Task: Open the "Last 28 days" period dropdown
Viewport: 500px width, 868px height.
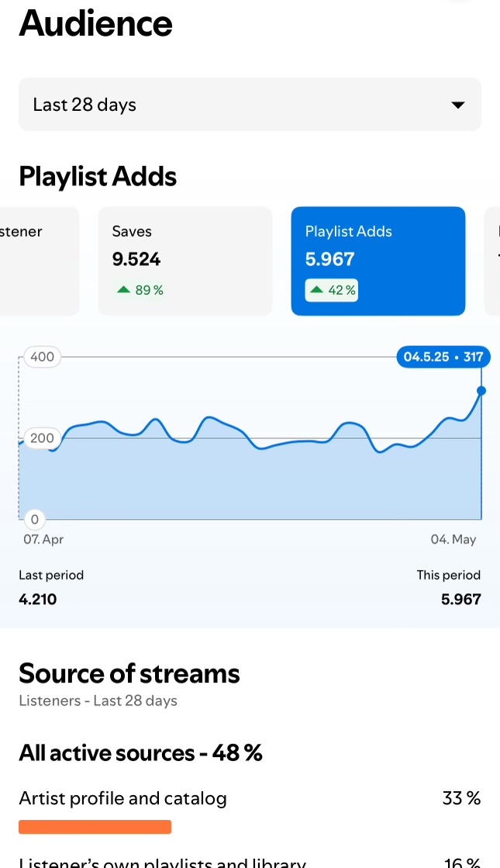Action: click(250, 105)
